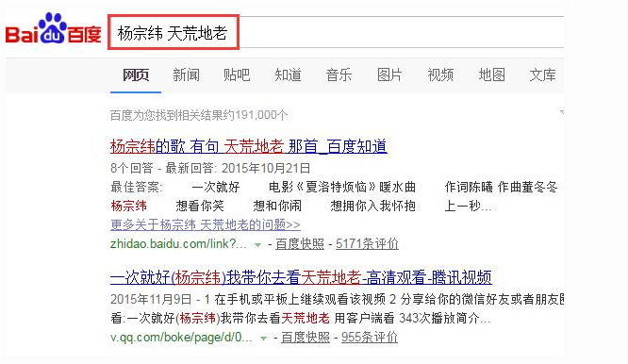This screenshot has width=628, height=364.
Task: Switch to the 视频 tab
Action: 440,74
